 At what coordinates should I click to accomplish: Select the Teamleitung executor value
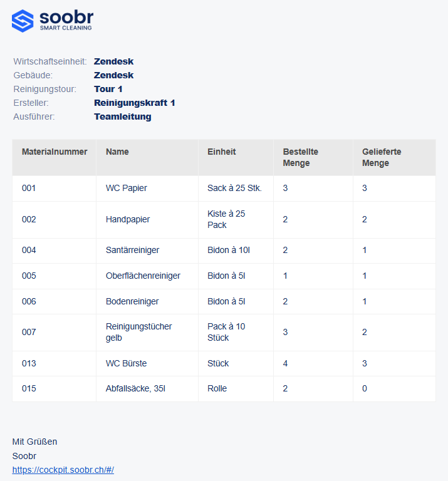point(122,116)
